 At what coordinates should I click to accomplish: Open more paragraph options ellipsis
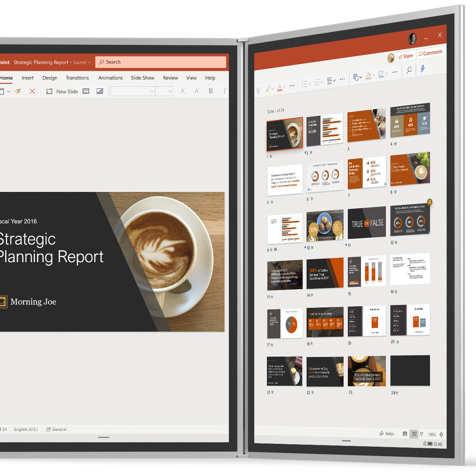coord(342,79)
